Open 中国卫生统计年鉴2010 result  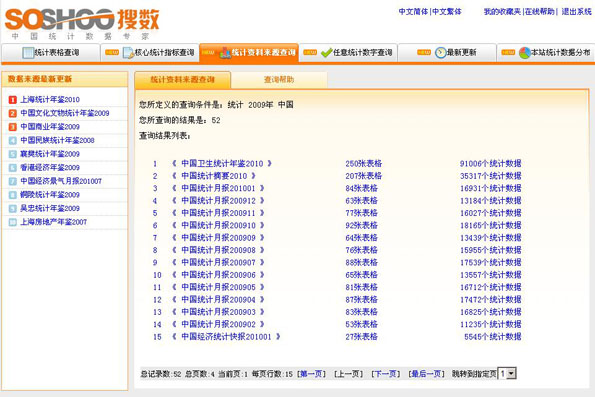pyautogui.click(x=222, y=164)
